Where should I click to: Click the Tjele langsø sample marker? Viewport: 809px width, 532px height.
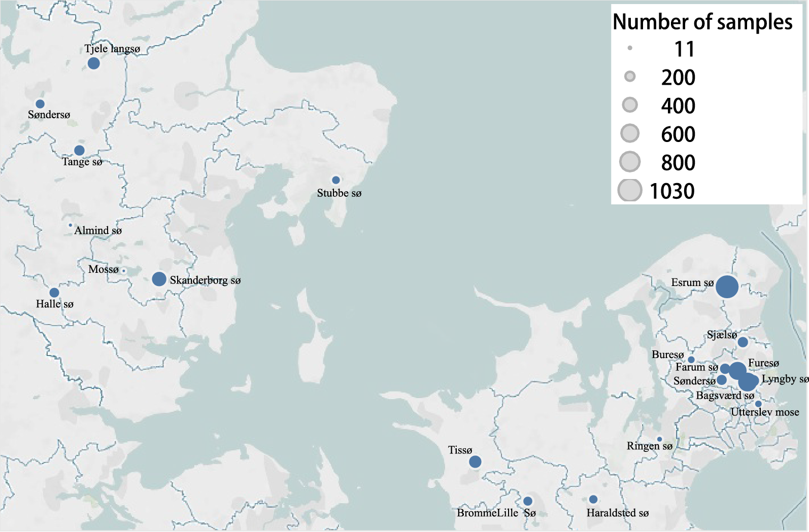click(x=93, y=63)
